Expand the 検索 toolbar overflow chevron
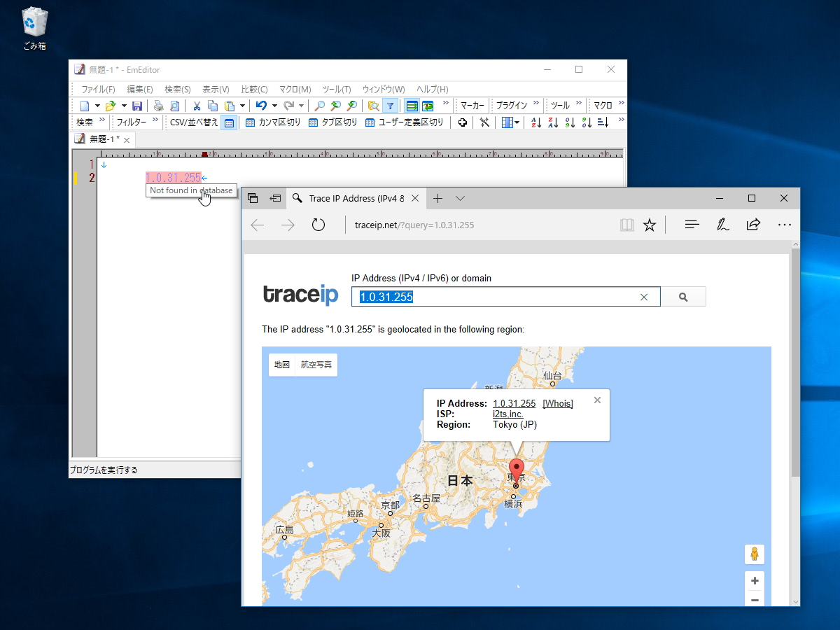The height and width of the screenshot is (630, 840). tap(101, 121)
